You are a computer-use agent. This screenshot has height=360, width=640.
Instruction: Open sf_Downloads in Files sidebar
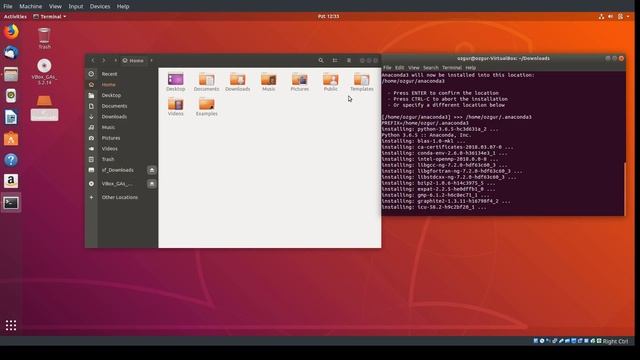click(117, 170)
